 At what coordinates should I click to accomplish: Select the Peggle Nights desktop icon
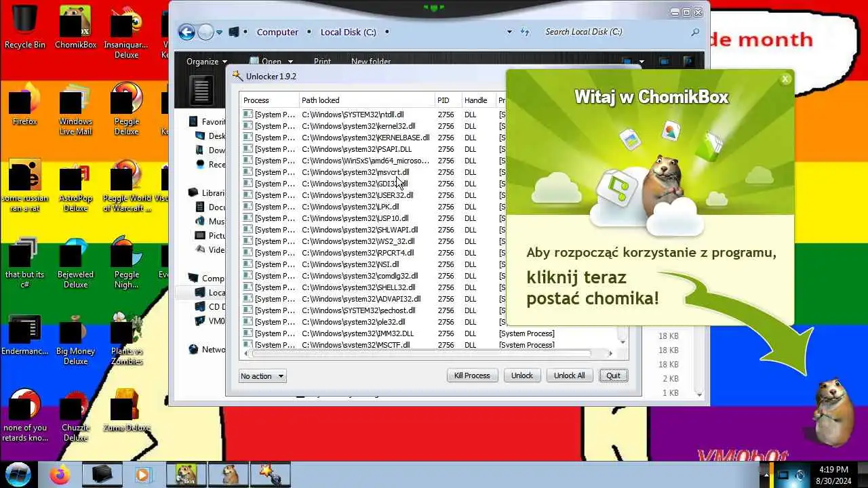click(x=126, y=262)
